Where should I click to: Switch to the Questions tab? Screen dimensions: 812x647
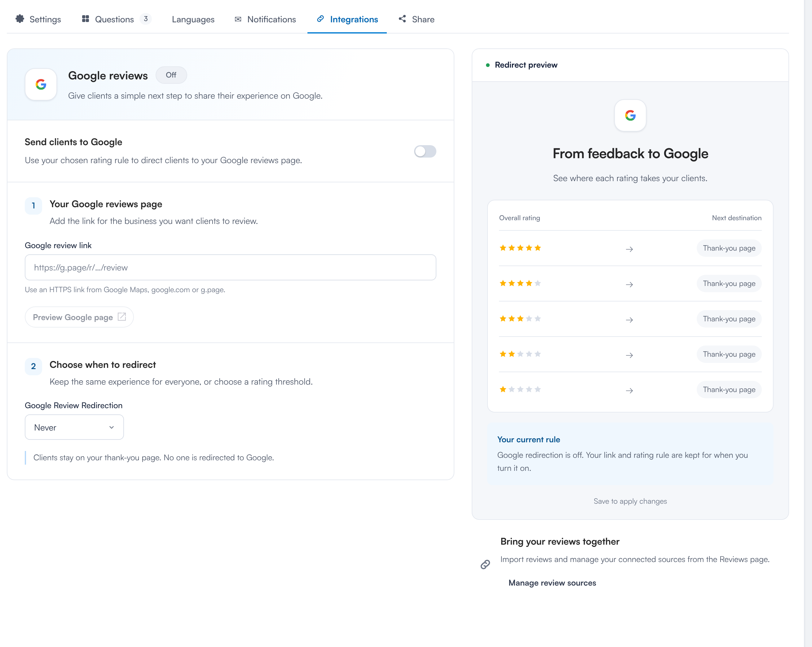click(117, 19)
